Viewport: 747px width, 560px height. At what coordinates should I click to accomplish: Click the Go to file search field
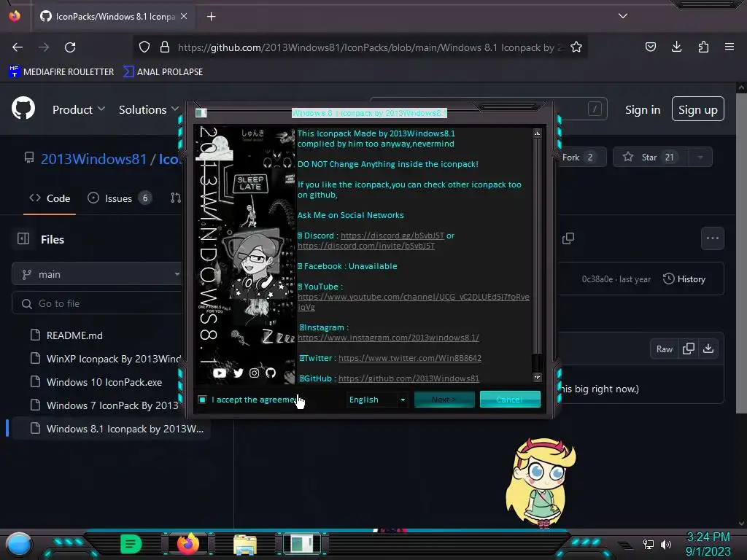[x=97, y=304]
